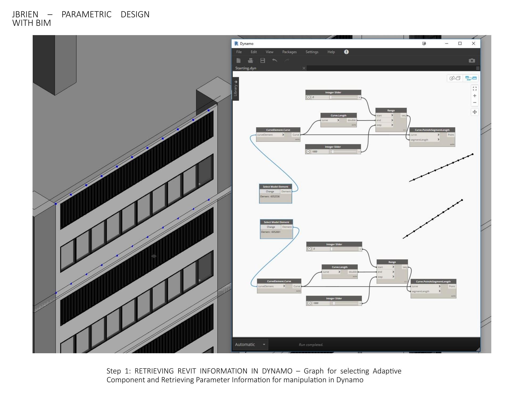
Task: Open the Settings menu
Action: pyautogui.click(x=312, y=52)
